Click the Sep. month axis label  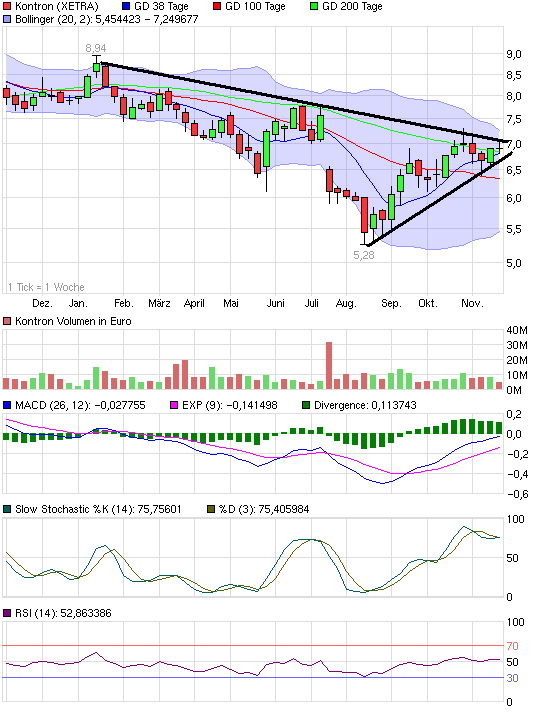click(391, 303)
